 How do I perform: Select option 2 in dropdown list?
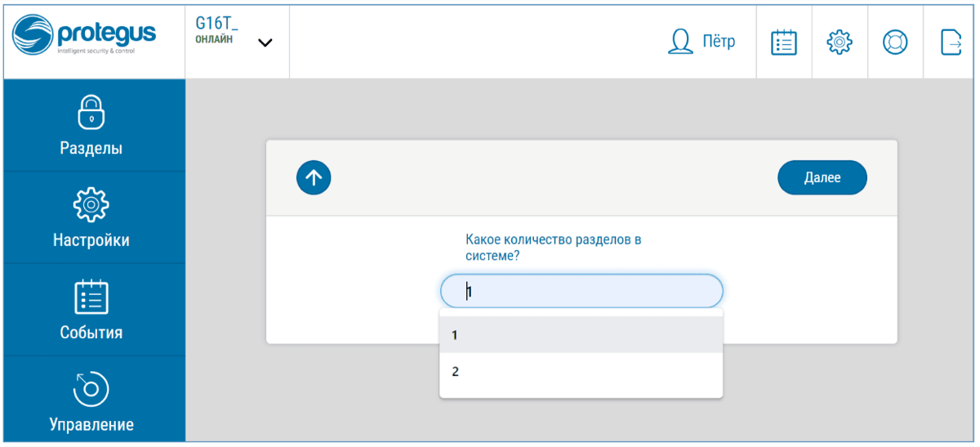coord(581,372)
